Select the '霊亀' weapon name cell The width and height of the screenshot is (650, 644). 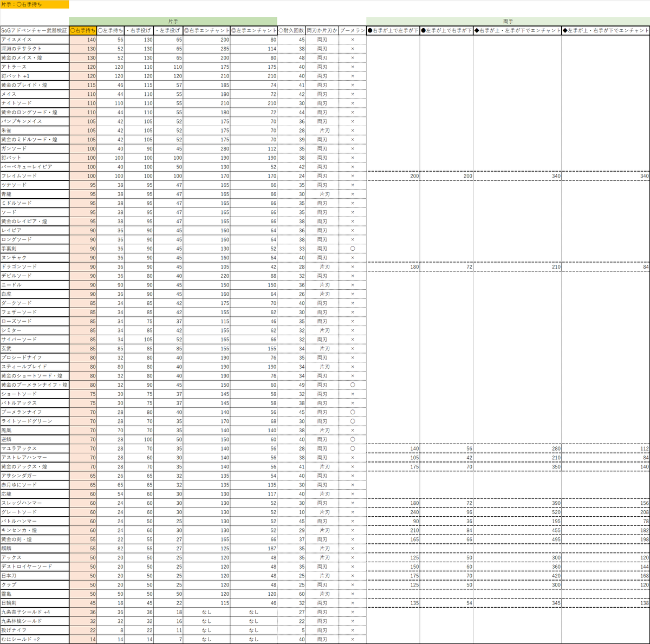pyautogui.click(x=35, y=594)
